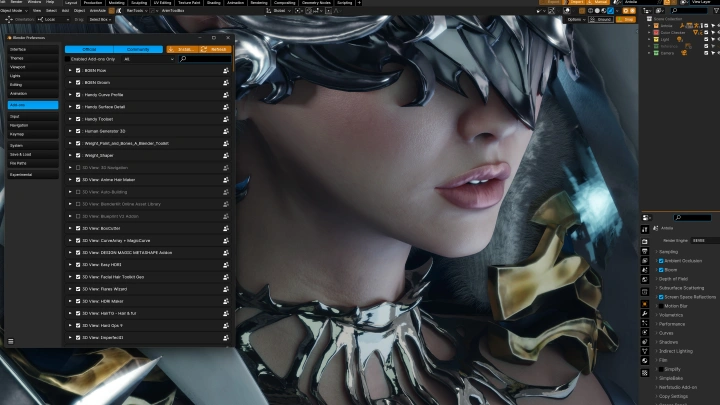The width and height of the screenshot is (720, 405).
Task: Switch to the Geometry Nodes workspace tab
Action: (316, 3)
